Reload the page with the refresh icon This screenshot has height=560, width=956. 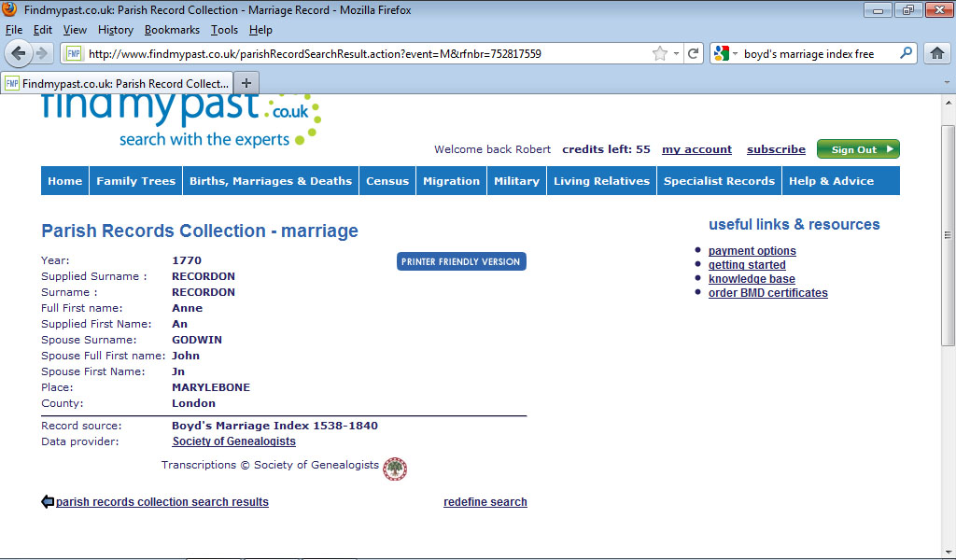tap(694, 53)
